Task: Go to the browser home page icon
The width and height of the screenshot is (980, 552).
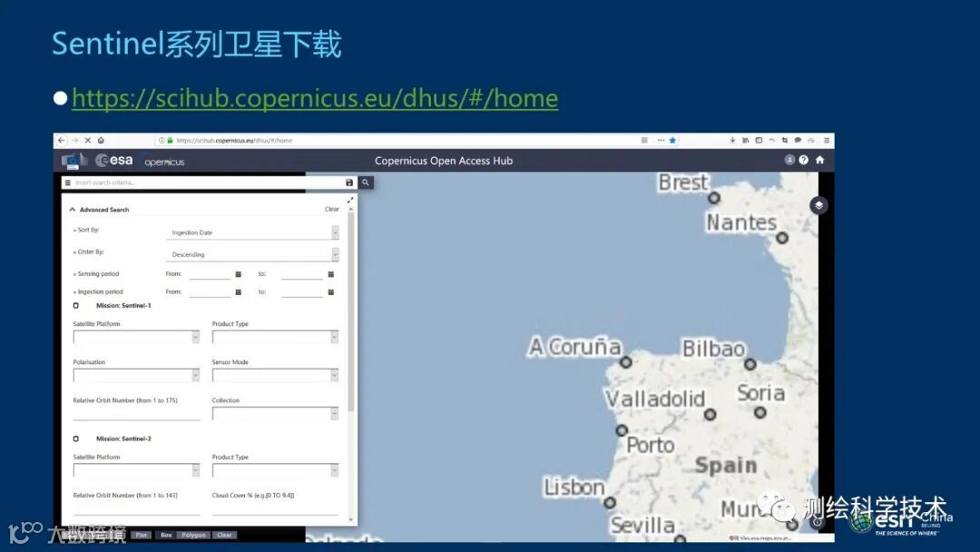Action: [x=101, y=140]
